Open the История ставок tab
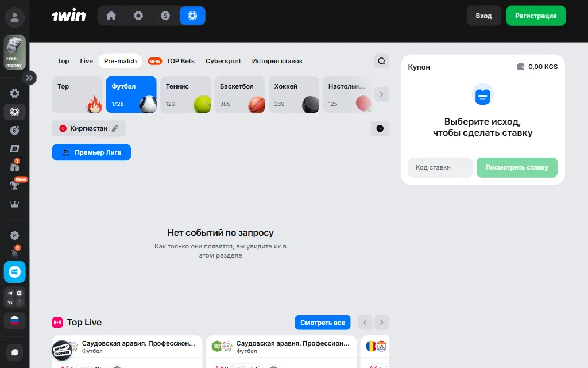This screenshot has height=368, width=588. [x=277, y=61]
